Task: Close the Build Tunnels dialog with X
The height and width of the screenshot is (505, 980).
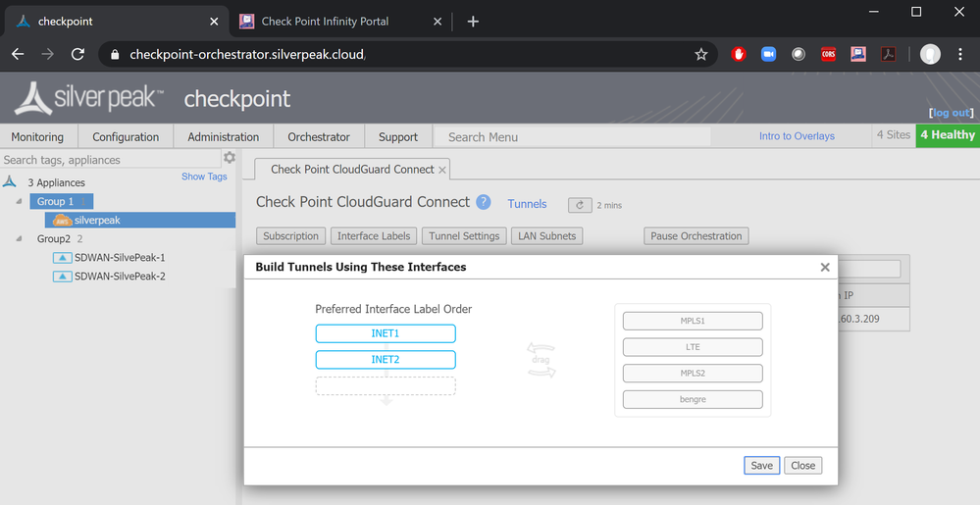Action: (825, 267)
